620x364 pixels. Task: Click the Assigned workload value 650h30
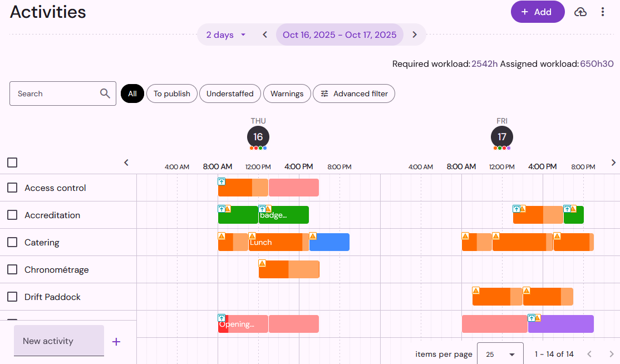tap(597, 64)
